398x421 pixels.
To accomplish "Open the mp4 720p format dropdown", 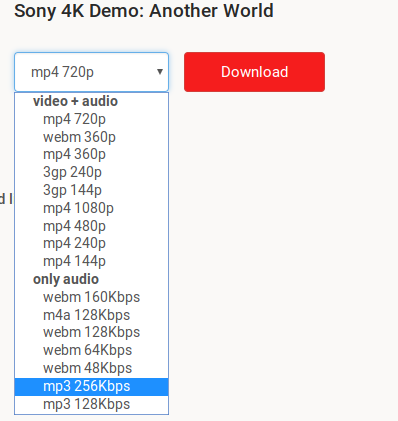I will coord(91,72).
